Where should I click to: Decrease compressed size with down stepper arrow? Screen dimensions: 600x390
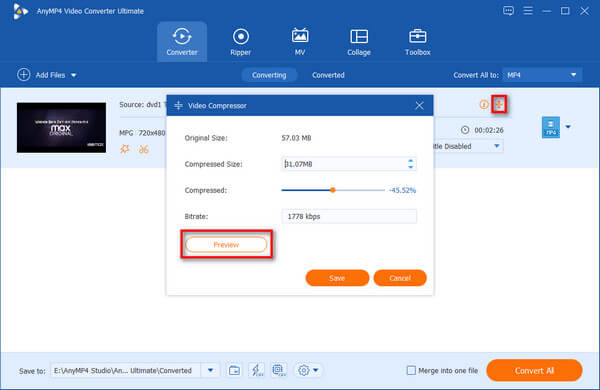point(411,167)
